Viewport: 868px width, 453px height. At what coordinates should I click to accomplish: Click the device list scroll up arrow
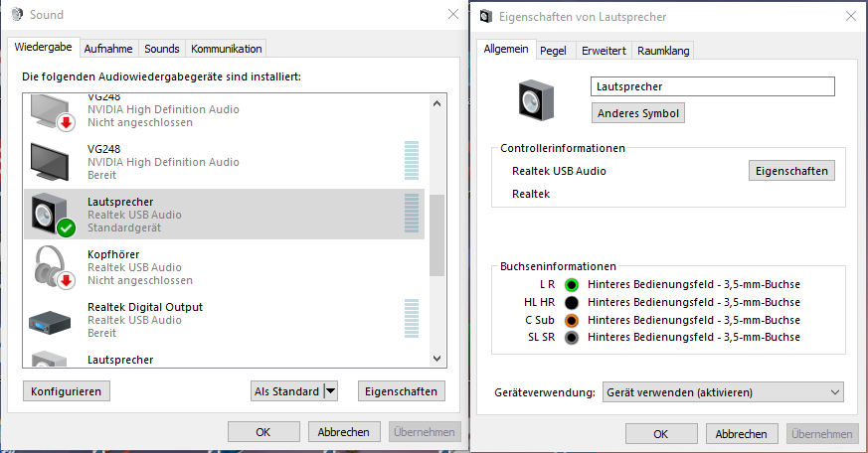[436, 103]
